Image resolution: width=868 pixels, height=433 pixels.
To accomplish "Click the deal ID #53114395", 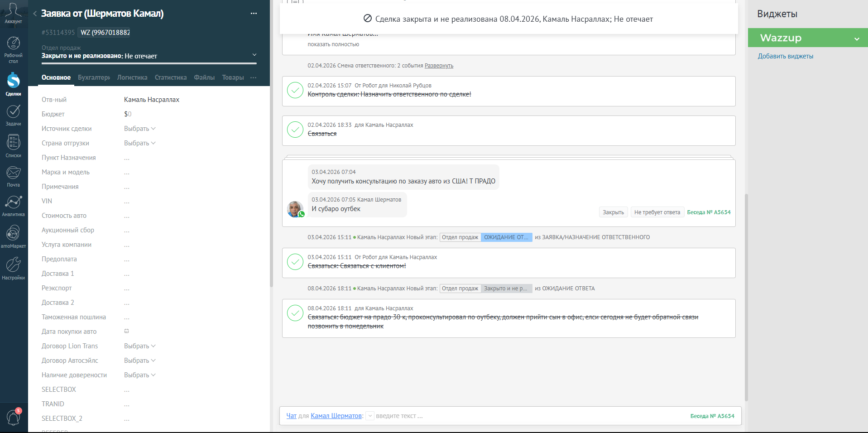I will tap(58, 33).
